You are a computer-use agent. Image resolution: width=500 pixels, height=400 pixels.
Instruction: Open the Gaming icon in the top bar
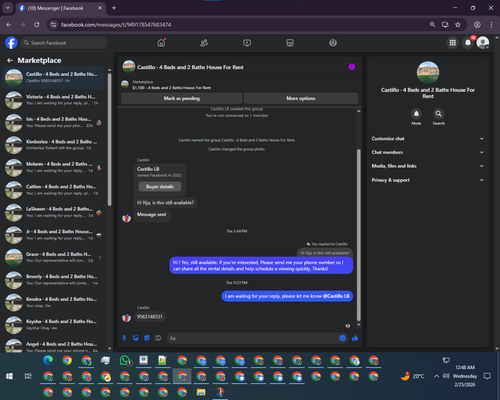click(333, 43)
